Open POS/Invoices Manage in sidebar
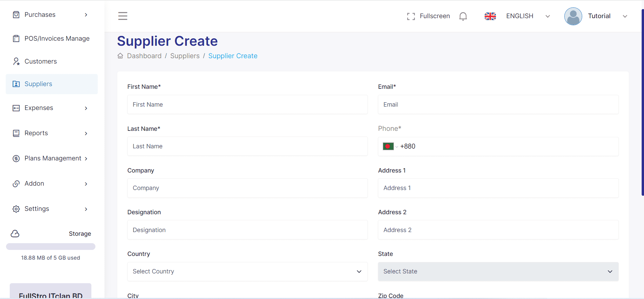 coord(57,39)
